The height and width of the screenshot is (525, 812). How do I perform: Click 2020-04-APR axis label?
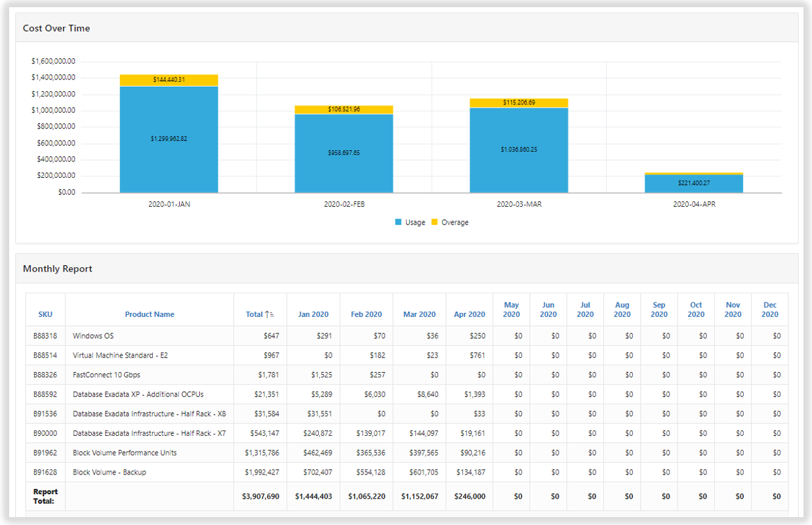[x=695, y=204]
